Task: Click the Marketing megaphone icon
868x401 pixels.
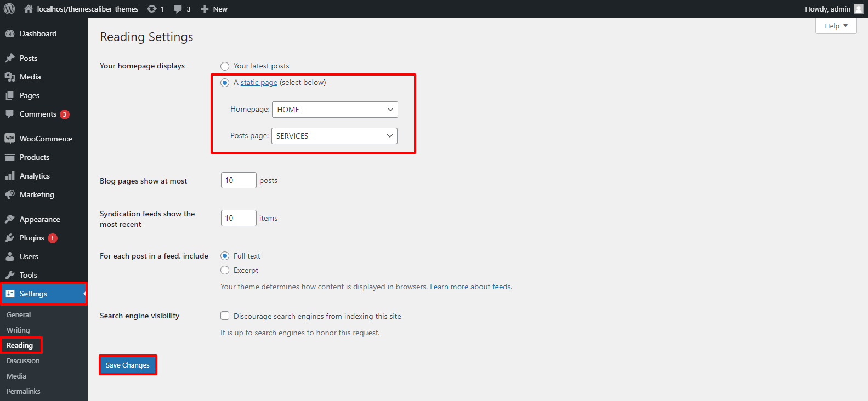Action: point(10,194)
